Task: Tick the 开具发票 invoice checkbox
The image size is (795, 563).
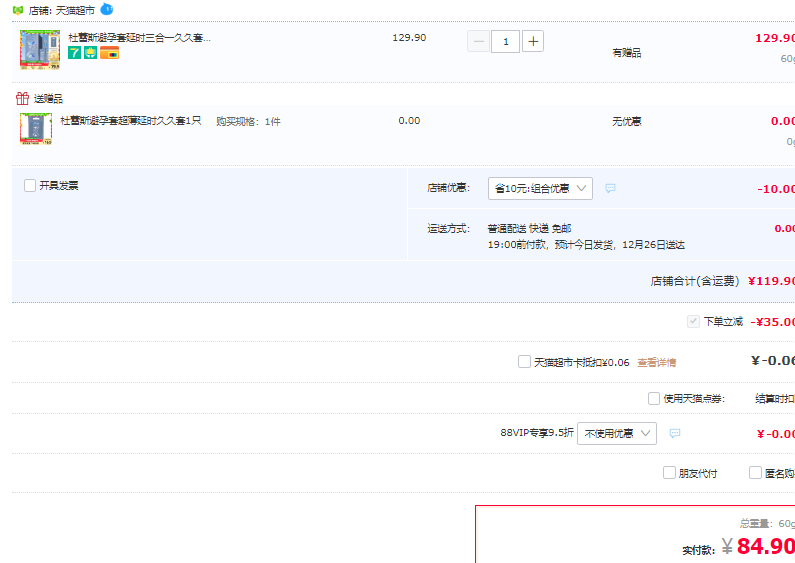Action: (x=30, y=186)
